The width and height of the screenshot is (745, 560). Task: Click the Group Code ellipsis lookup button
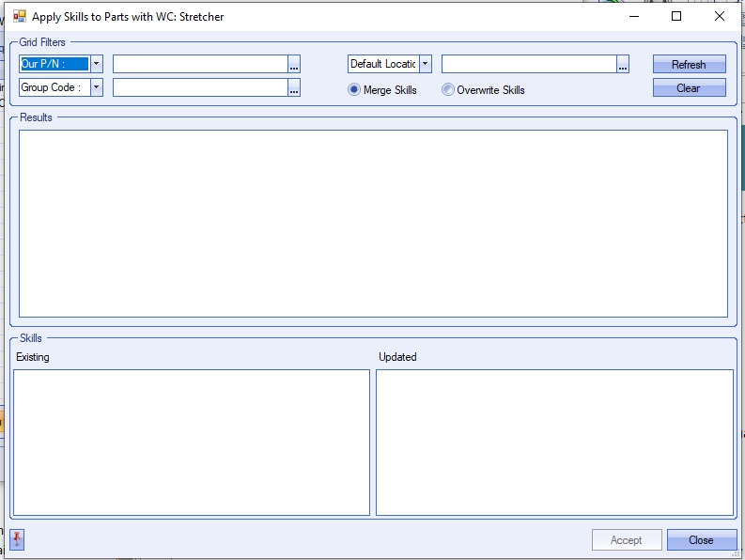point(294,87)
